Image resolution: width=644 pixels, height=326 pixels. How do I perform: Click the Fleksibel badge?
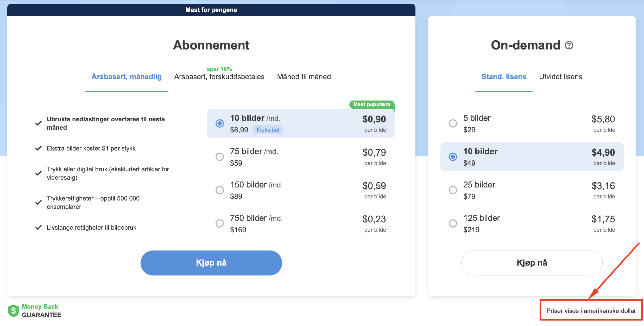[x=268, y=129]
